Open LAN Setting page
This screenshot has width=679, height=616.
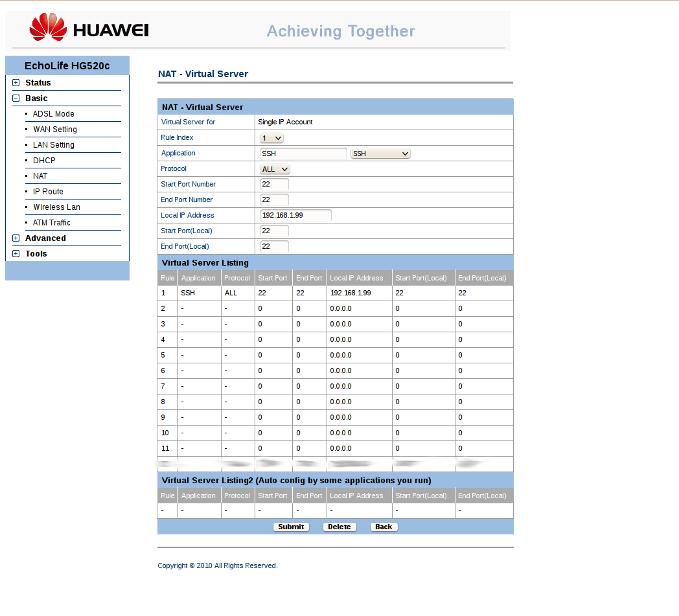pos(54,145)
